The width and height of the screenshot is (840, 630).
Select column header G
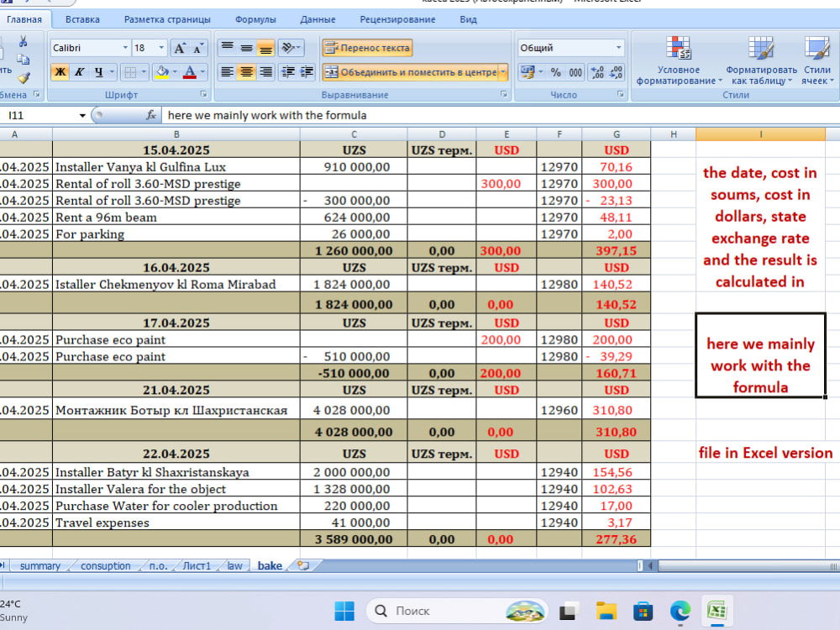[616, 134]
